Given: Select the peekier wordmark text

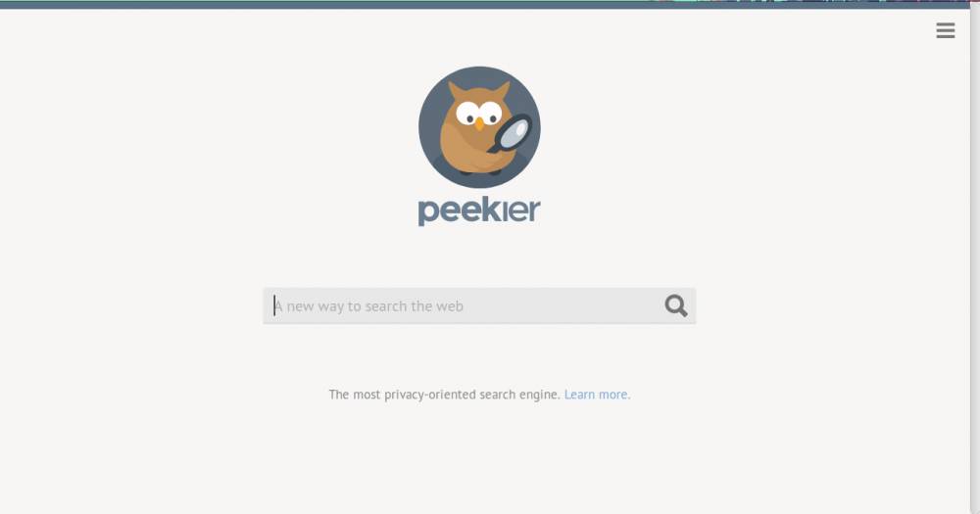Looking at the screenshot, I should 479,211.
